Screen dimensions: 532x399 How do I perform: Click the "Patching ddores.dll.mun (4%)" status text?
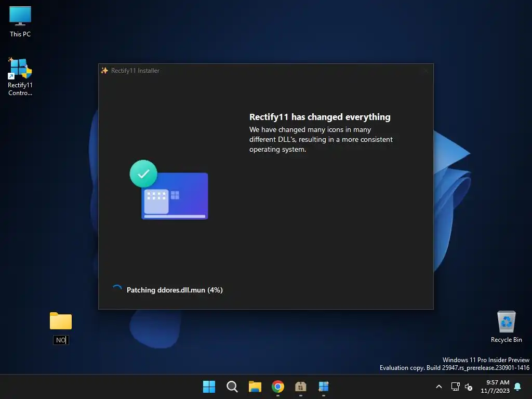(x=175, y=290)
